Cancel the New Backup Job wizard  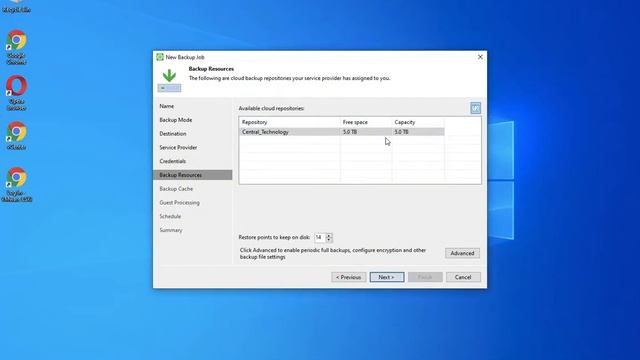pyautogui.click(x=463, y=277)
